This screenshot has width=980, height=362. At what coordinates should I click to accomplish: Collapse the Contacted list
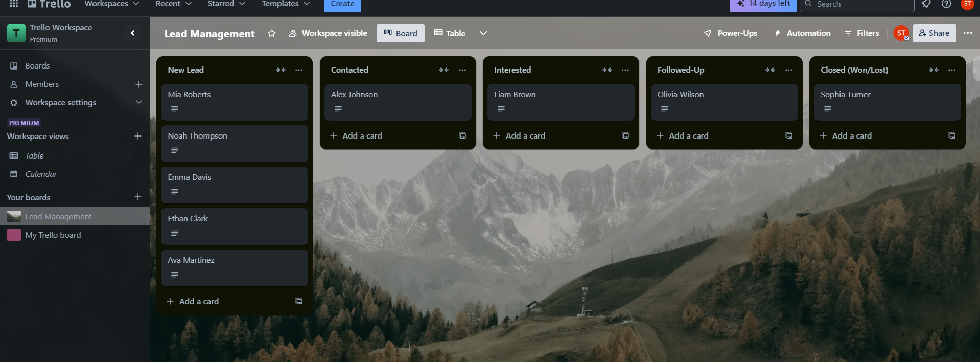(x=444, y=70)
